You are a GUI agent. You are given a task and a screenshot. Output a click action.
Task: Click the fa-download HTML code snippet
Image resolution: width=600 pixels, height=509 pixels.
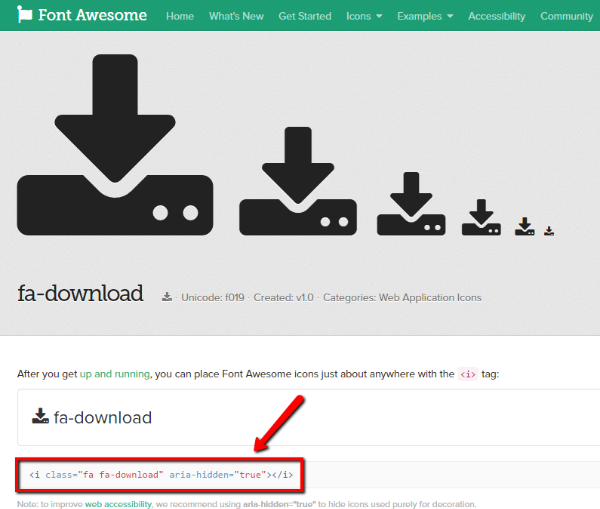[161, 474]
